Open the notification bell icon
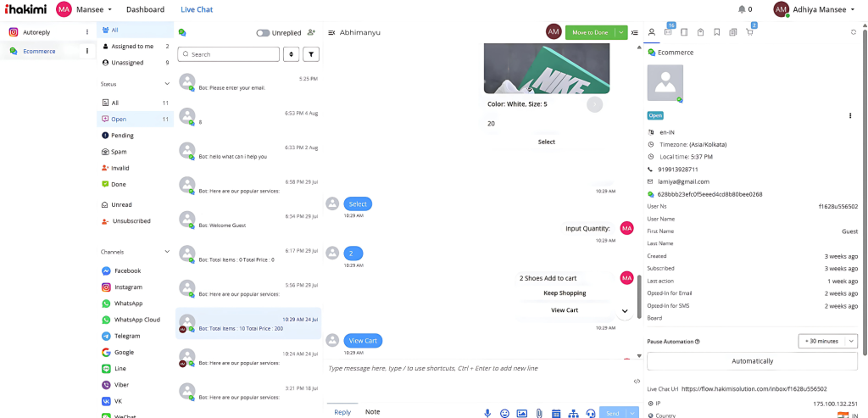The width and height of the screenshot is (868, 418). [742, 9]
